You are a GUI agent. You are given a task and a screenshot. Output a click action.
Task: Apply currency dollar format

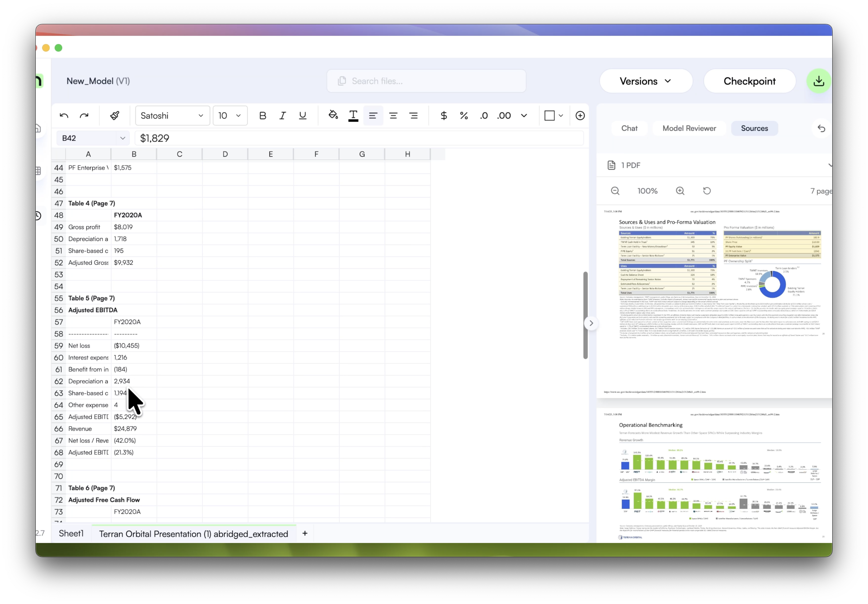[x=444, y=116]
